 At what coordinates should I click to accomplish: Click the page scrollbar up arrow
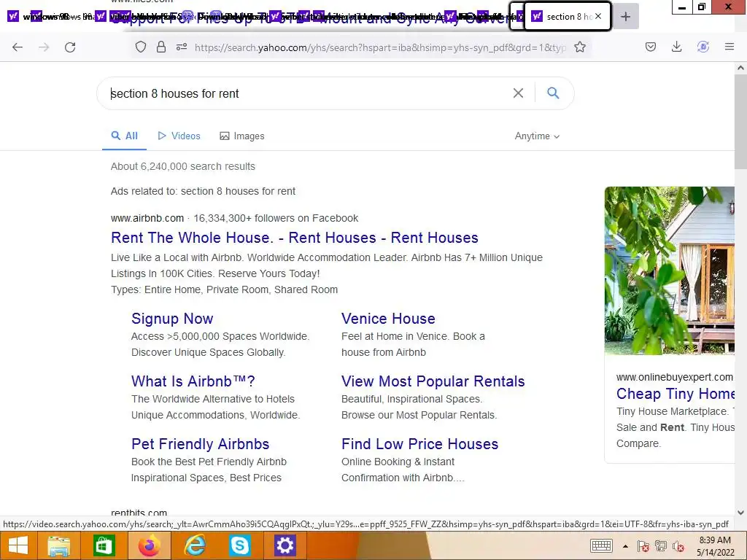coord(740,68)
